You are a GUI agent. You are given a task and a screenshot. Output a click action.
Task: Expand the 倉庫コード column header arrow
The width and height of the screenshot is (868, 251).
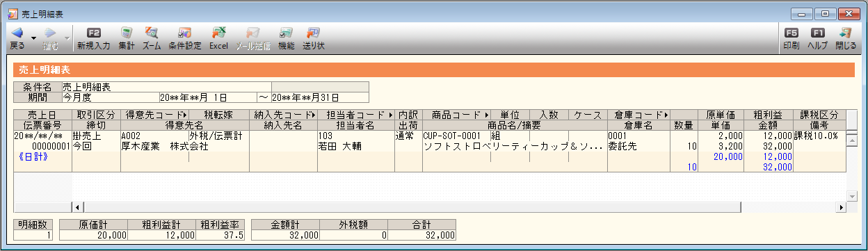coord(666,115)
